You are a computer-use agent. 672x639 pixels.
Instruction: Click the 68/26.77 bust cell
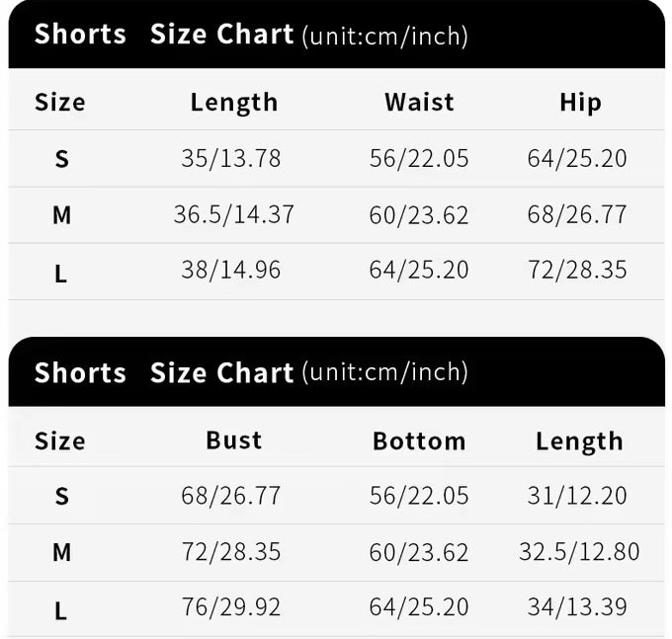click(231, 495)
